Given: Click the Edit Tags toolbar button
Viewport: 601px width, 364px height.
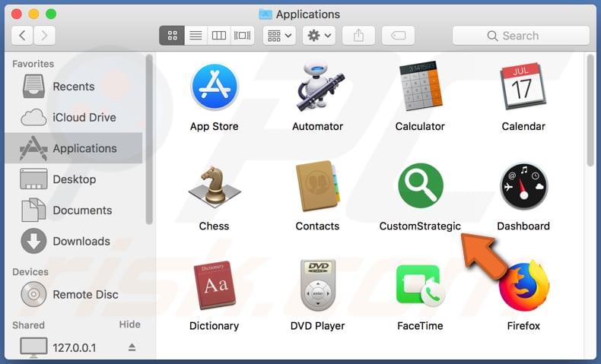Looking at the screenshot, I should (398, 36).
